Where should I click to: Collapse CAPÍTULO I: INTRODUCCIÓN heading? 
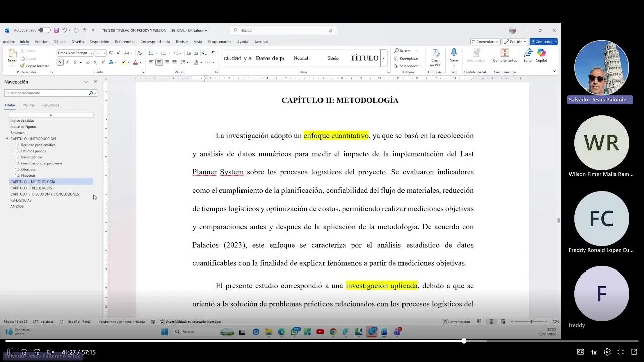point(7,139)
